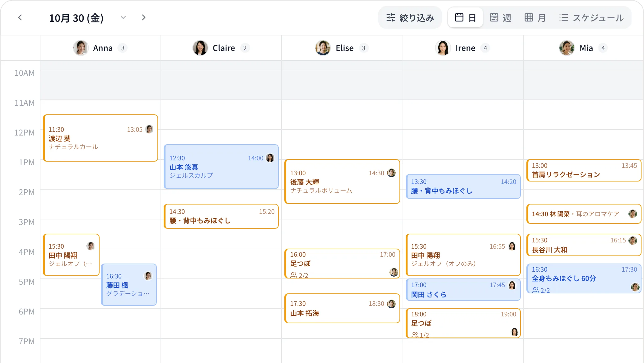Click the 2/2 attendees icon in Elise's 足つぼ
This screenshot has height=363, width=644.
[293, 275]
